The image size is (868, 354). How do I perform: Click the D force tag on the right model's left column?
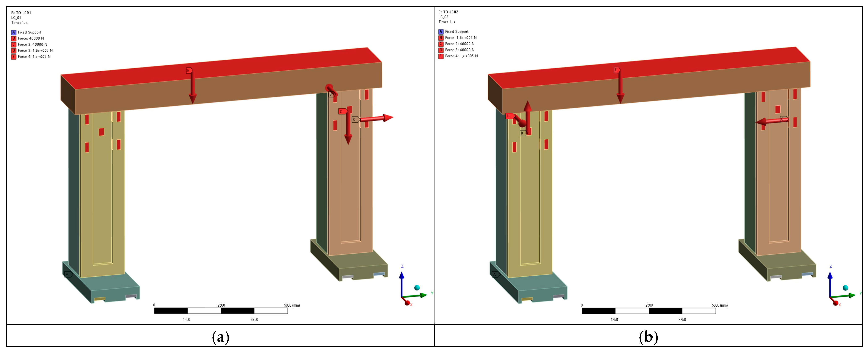point(509,116)
